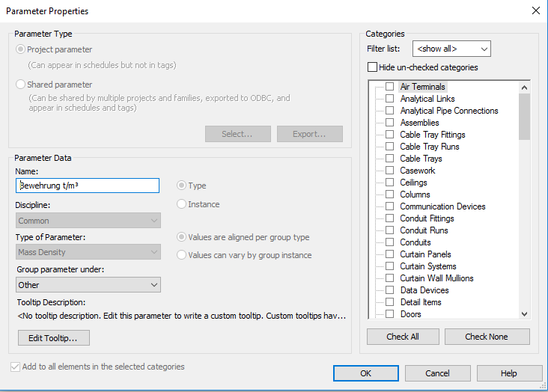This screenshot has height=392, width=548.
Task: Confirm with the OK button
Action: tap(365, 373)
